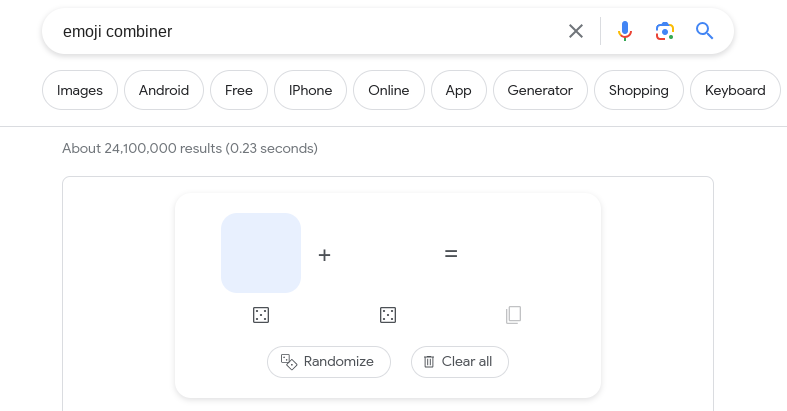Viewport: 787px width, 411px height.
Task: Choose the Online filter chip
Action: coord(389,90)
